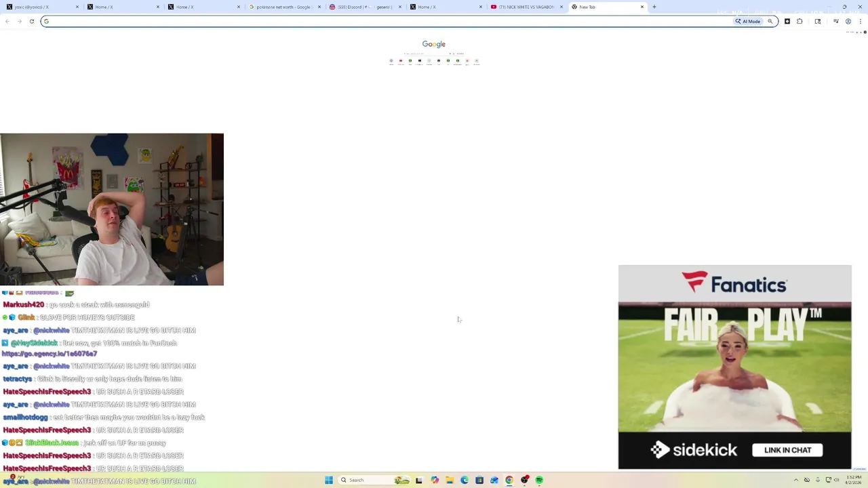Open the Copilot icon on the taskbar
868x488 pixels.
[435, 480]
